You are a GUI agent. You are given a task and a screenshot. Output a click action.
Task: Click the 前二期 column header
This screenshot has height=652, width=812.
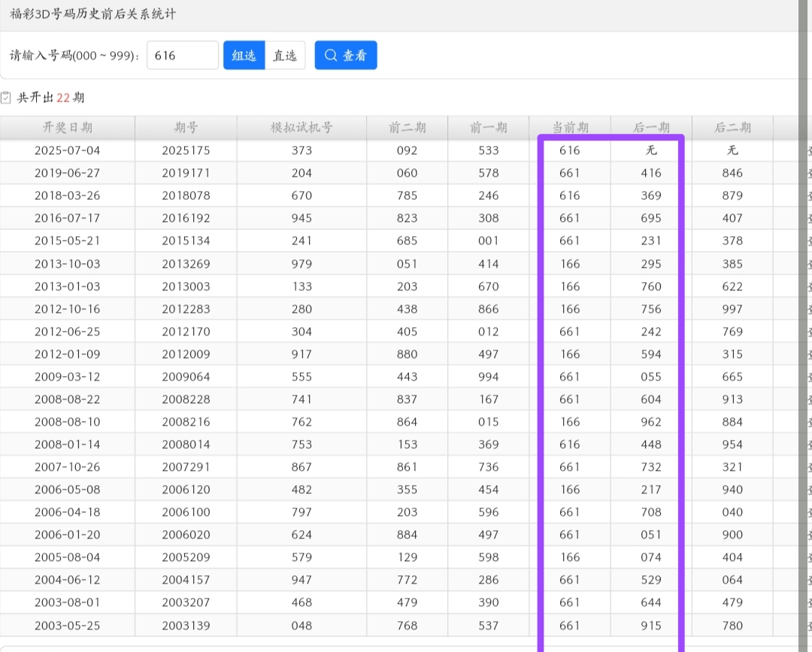[x=407, y=128]
